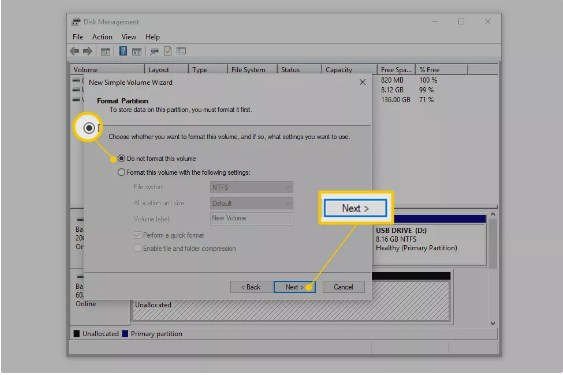Viewport: 563px width, 375px height.
Task: Click the toolbar icon left of the Properties sheet icon
Action: coord(154,52)
